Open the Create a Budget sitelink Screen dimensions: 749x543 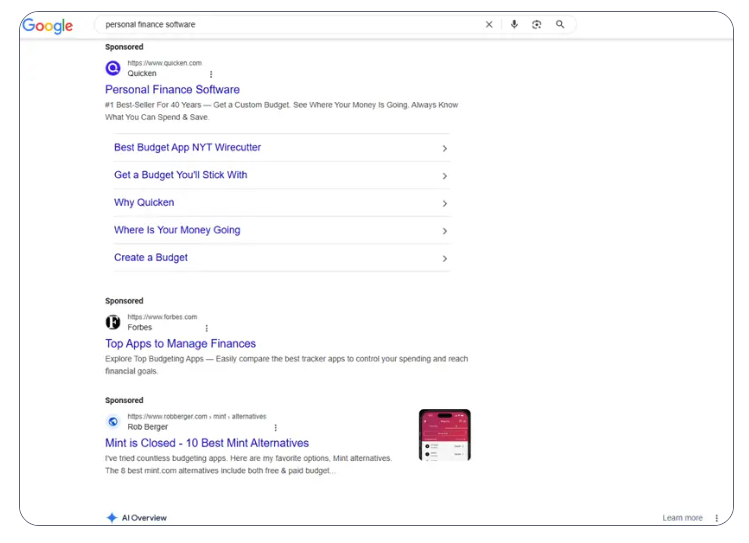point(150,257)
